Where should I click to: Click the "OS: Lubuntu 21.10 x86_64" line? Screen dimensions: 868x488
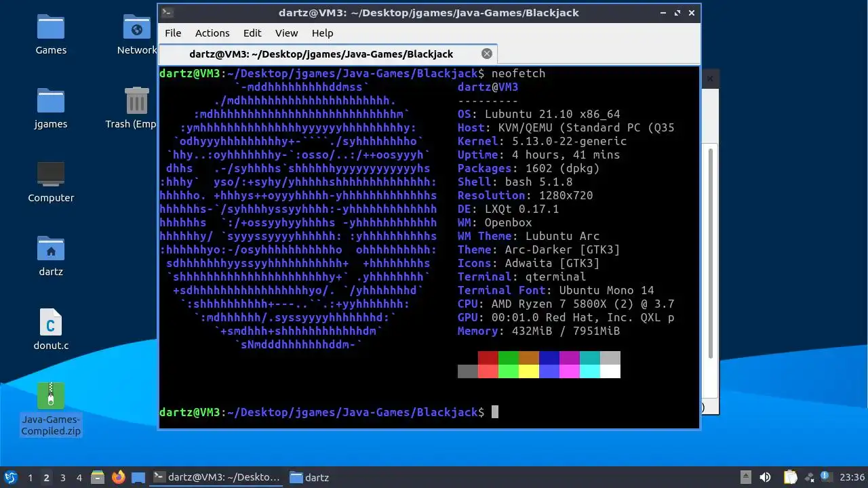click(x=539, y=114)
